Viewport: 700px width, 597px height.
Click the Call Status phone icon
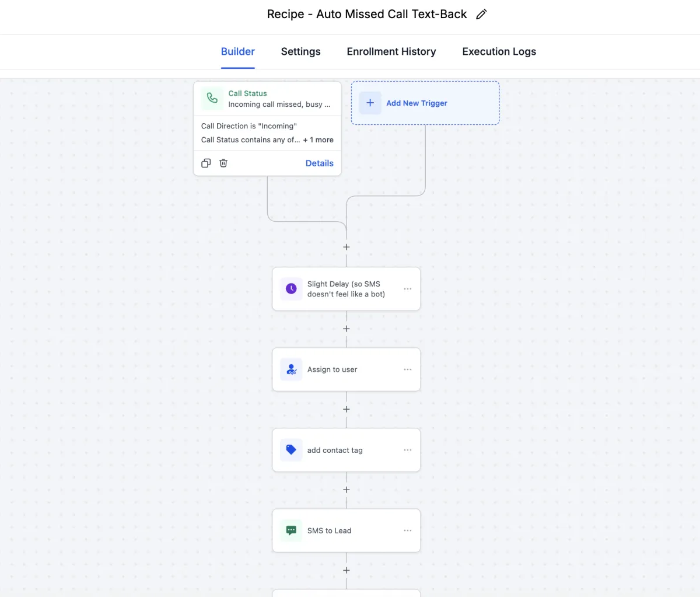212,99
